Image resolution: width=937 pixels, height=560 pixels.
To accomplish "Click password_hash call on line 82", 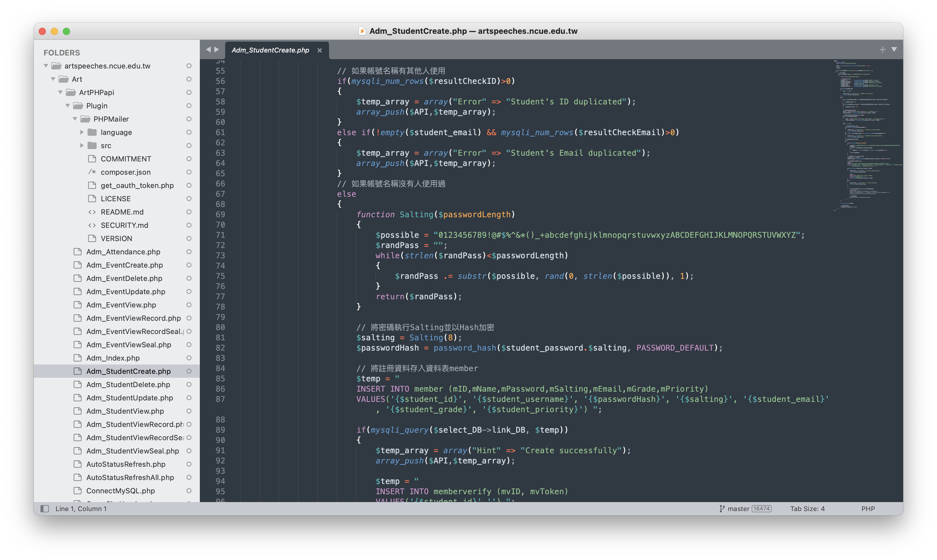I will click(x=464, y=348).
